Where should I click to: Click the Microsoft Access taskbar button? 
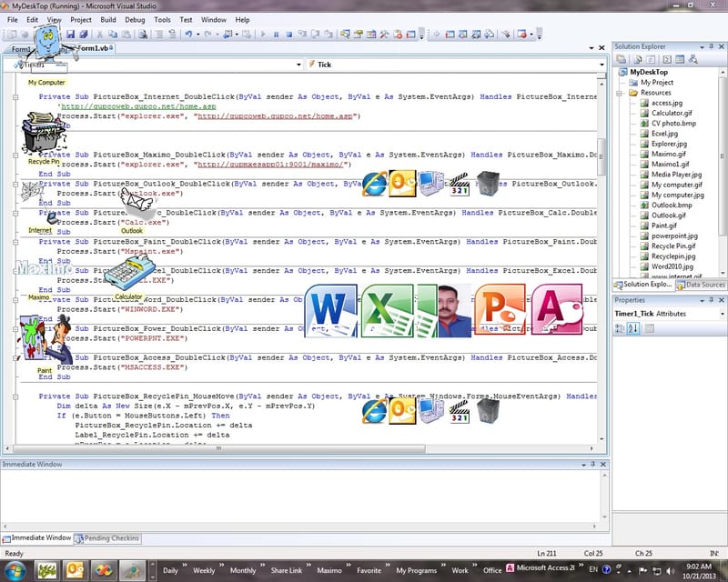pos(541,568)
